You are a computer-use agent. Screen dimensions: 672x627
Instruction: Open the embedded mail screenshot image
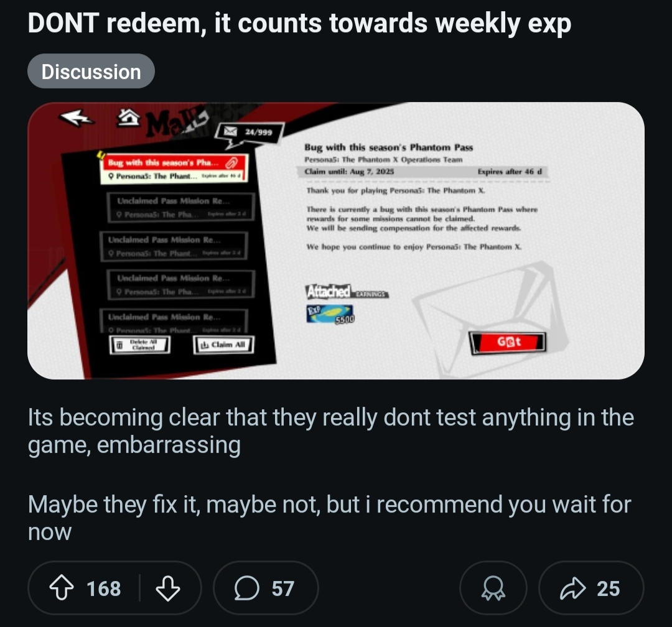336,241
